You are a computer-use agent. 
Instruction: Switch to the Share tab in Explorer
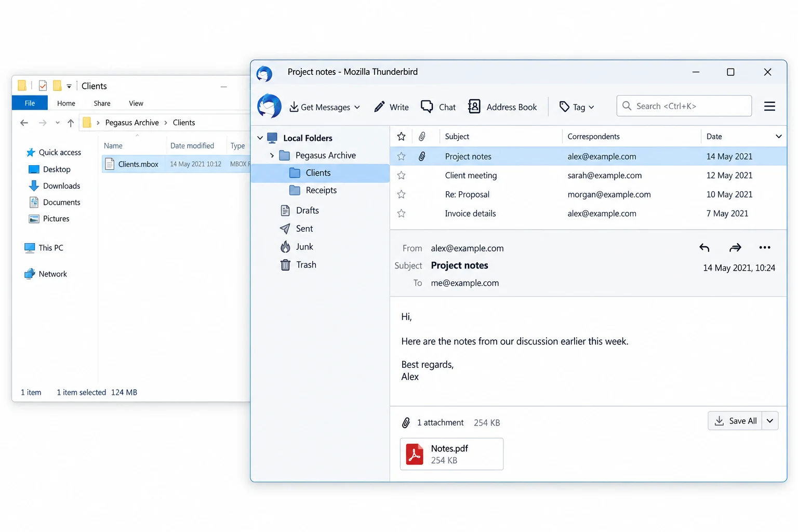[x=102, y=103]
